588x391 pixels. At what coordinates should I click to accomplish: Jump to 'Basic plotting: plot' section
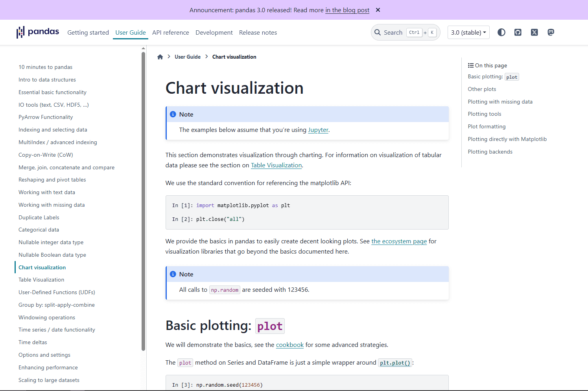point(493,77)
